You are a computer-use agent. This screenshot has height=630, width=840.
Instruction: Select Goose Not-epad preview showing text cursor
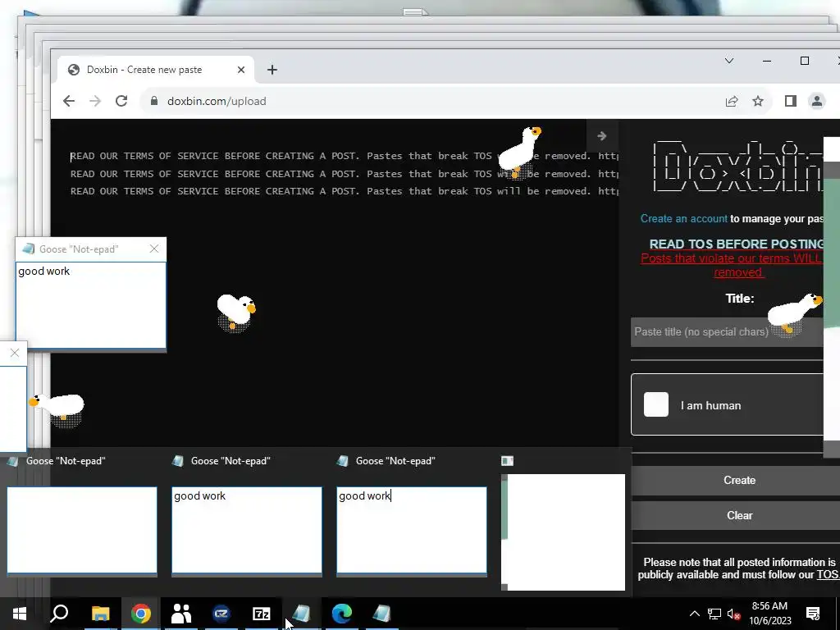point(412,529)
